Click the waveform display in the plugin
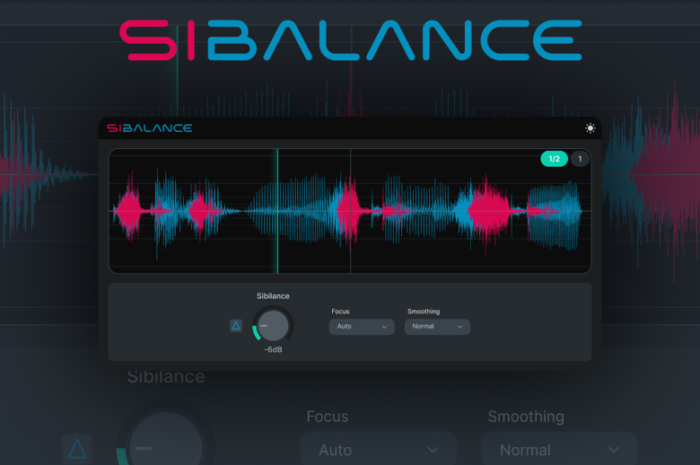This screenshot has height=465, width=700. tap(350, 211)
